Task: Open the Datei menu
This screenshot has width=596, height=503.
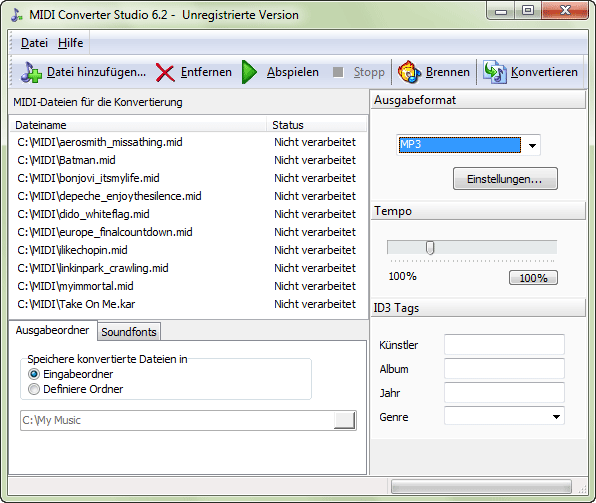Action: [x=34, y=43]
